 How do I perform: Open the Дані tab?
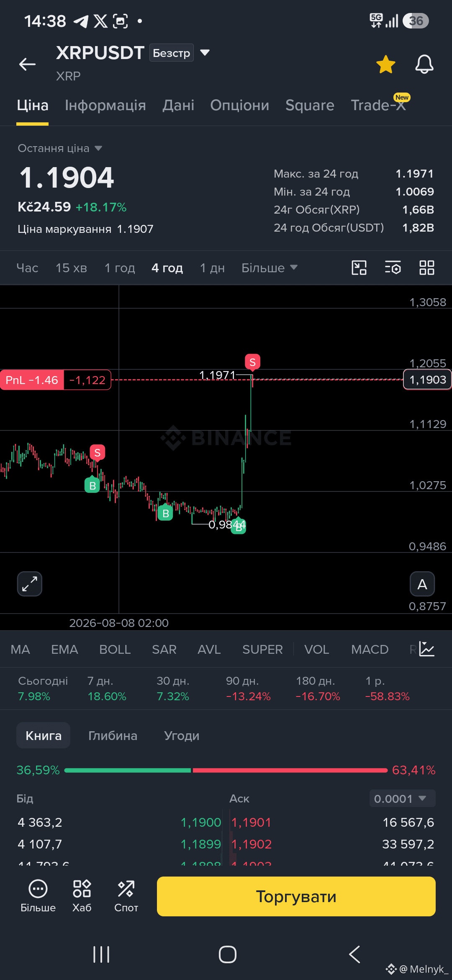(178, 105)
